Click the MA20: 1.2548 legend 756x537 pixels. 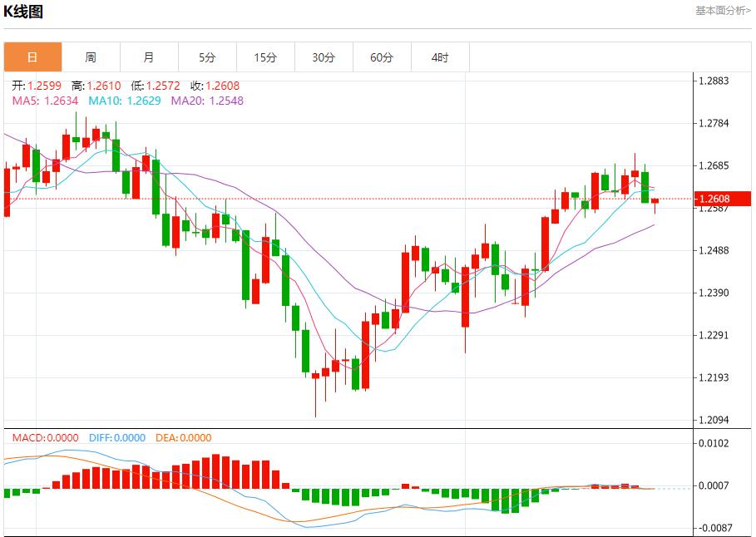[207, 101]
